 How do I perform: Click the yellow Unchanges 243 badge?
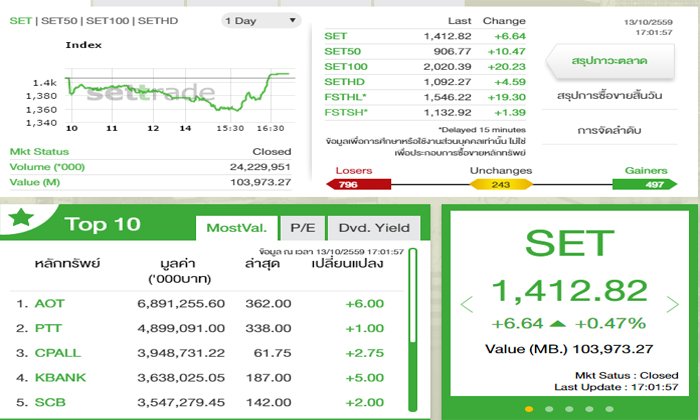pyautogui.click(x=501, y=184)
